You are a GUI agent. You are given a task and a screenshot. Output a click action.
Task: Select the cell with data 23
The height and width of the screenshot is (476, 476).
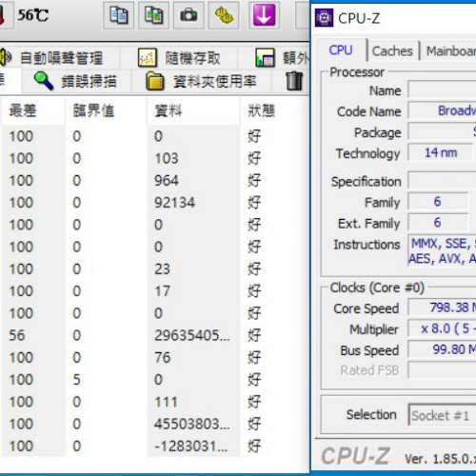pos(163,269)
